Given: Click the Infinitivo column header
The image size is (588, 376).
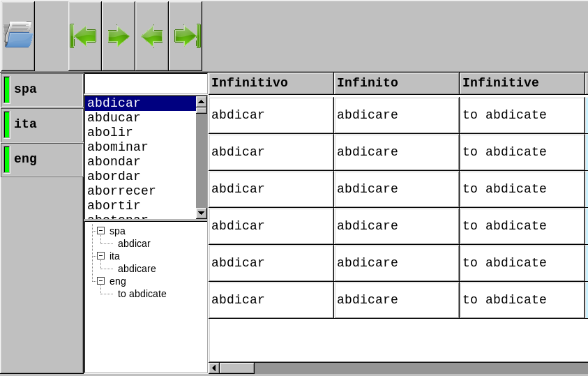Looking at the screenshot, I should (x=271, y=83).
